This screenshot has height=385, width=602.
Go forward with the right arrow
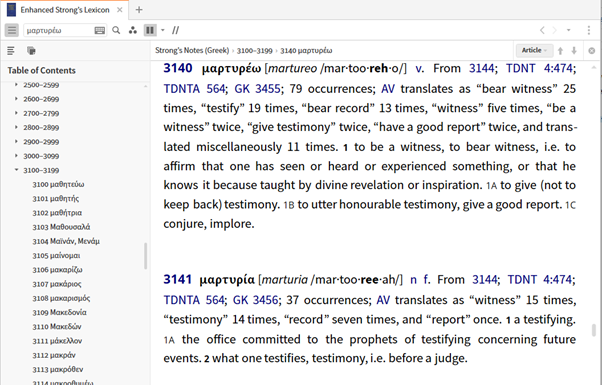(554, 30)
